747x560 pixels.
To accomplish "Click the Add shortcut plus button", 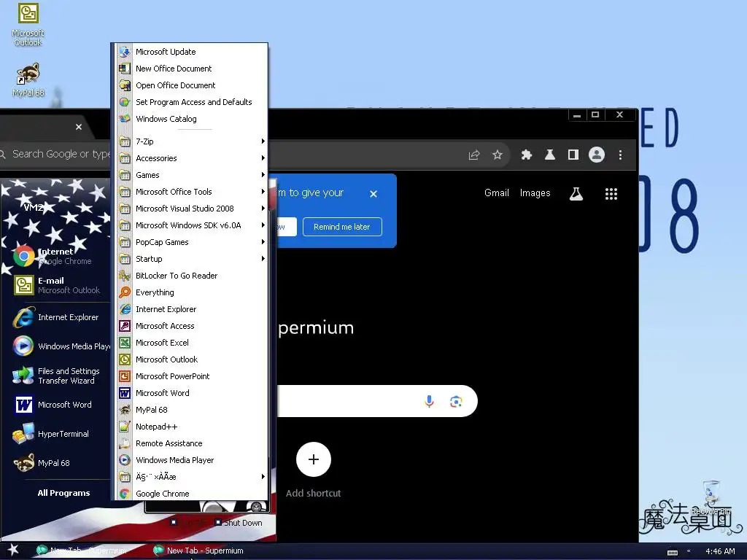I will point(314,459).
